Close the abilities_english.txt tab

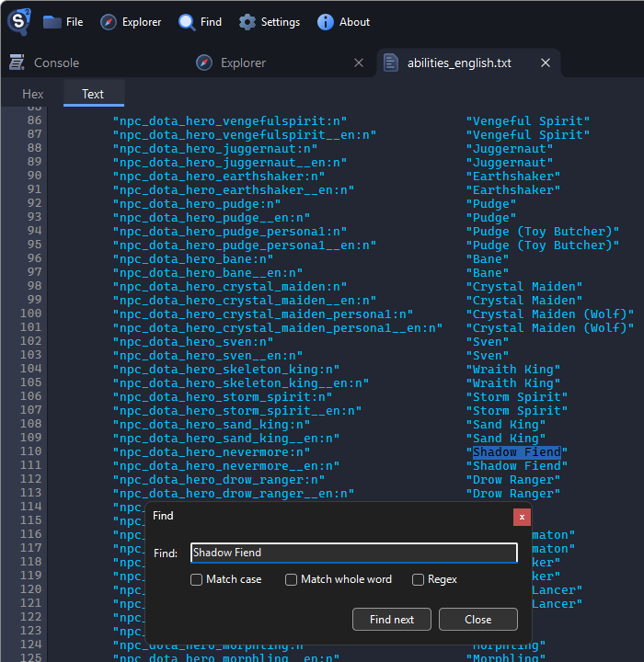(x=546, y=63)
